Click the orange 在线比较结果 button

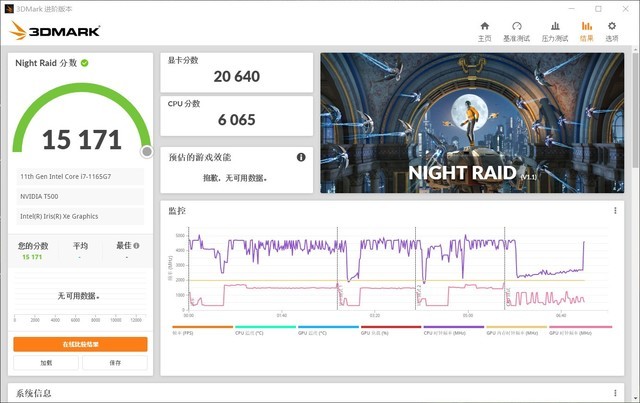[80, 344]
